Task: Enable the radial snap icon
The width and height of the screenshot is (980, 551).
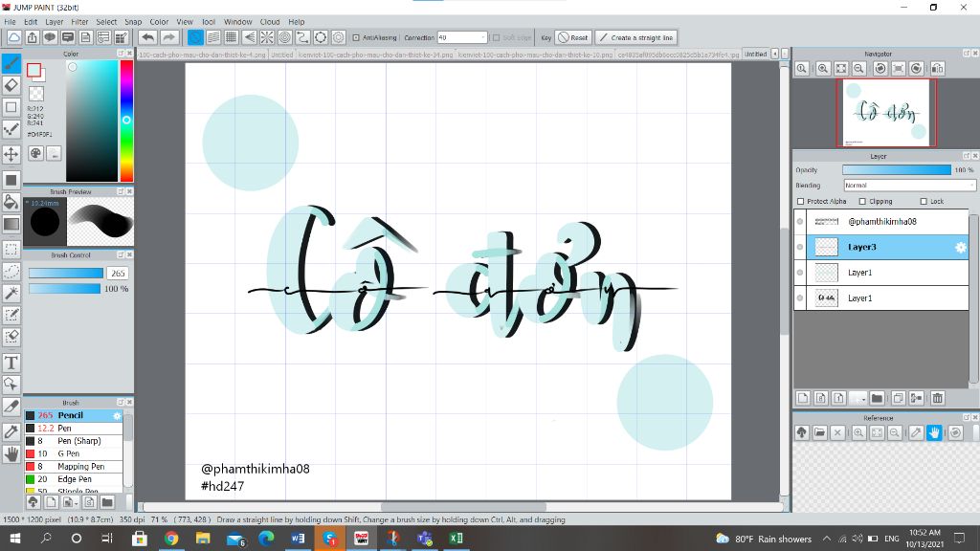Action: coord(267,37)
